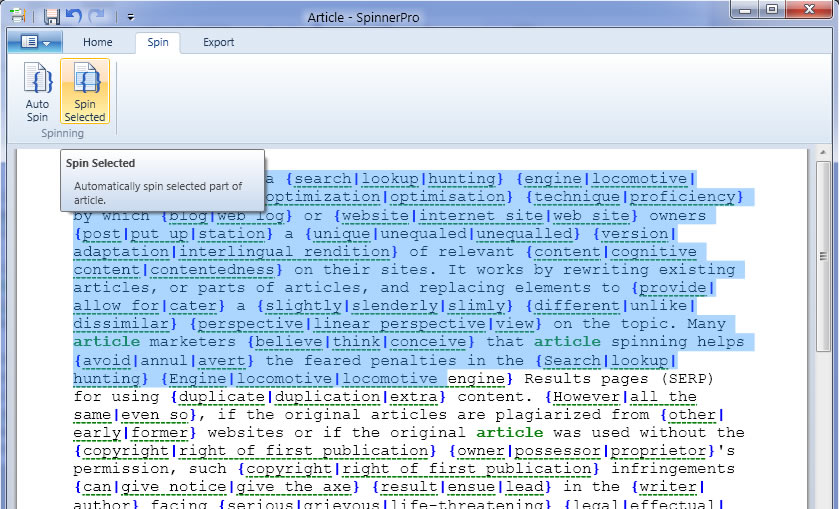Select the Spin ribbon tab
Image resolution: width=839 pixels, height=509 pixels.
coord(157,42)
